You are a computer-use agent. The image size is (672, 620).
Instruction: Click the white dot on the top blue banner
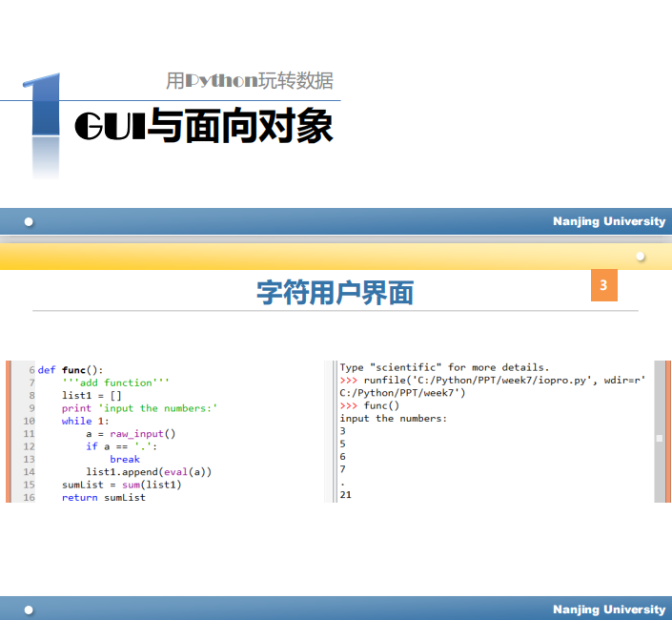point(30,221)
